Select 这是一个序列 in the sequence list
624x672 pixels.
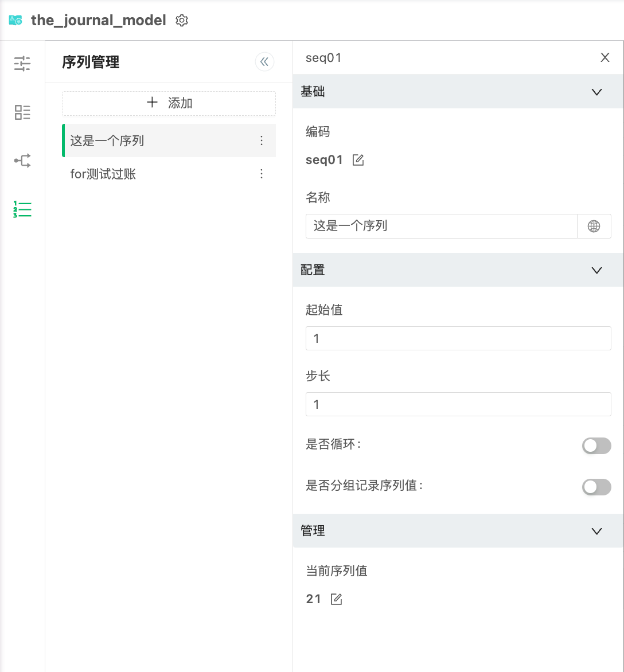(x=107, y=140)
